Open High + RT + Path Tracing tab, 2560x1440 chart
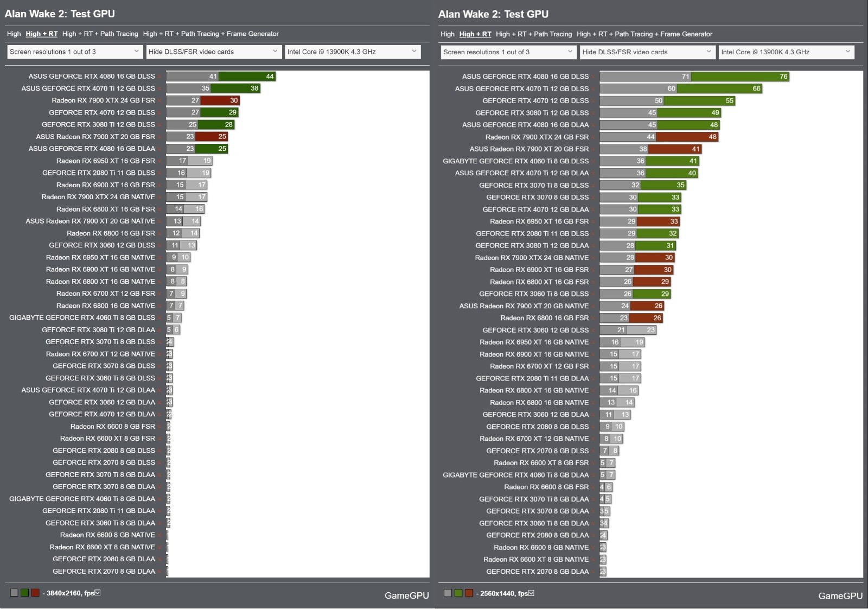The width and height of the screenshot is (868, 609). click(x=534, y=34)
